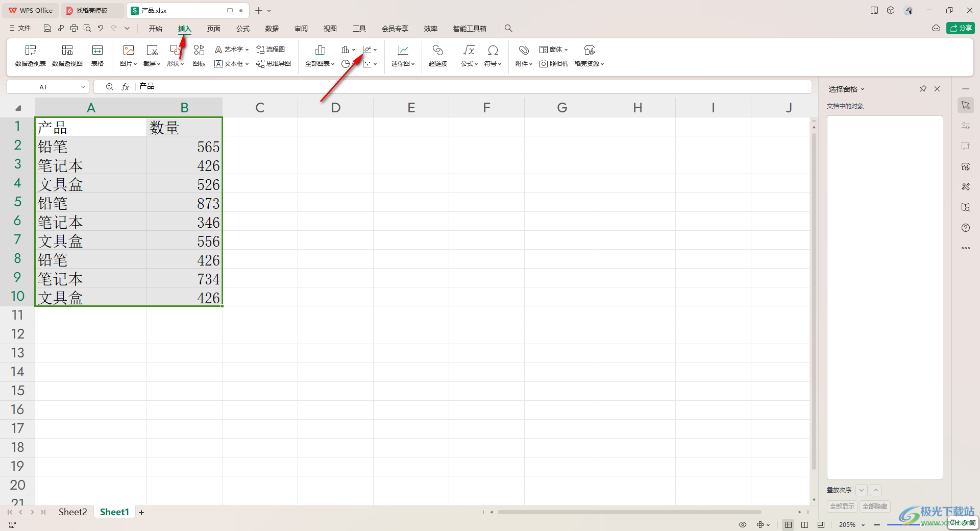This screenshot has width=980, height=531.
Task: Open the 图标 icon library
Action: (x=199, y=56)
